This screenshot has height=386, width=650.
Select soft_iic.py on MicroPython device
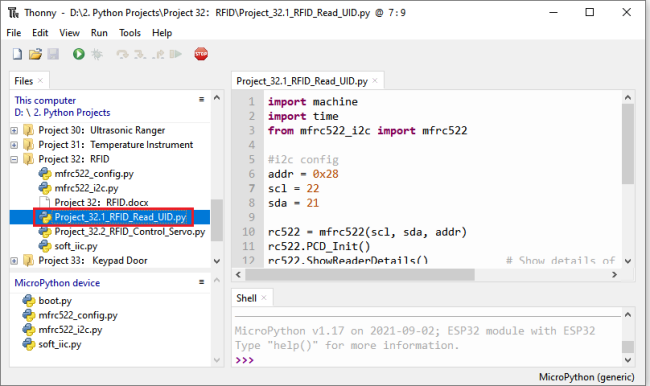click(x=60, y=344)
